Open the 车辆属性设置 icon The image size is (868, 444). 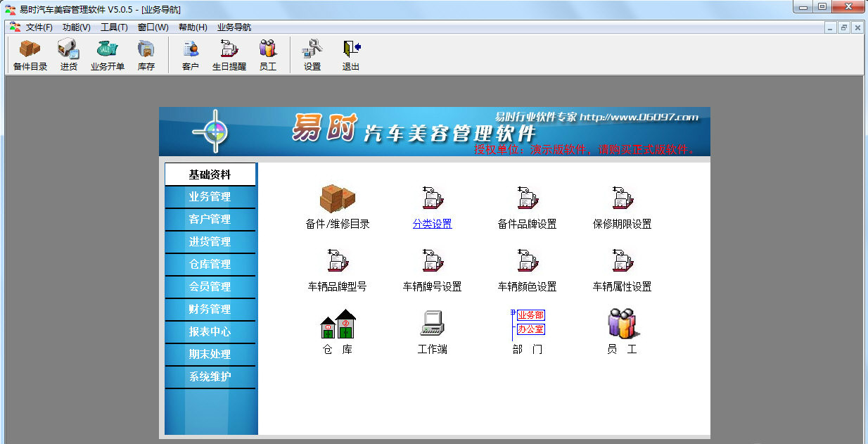click(x=623, y=261)
